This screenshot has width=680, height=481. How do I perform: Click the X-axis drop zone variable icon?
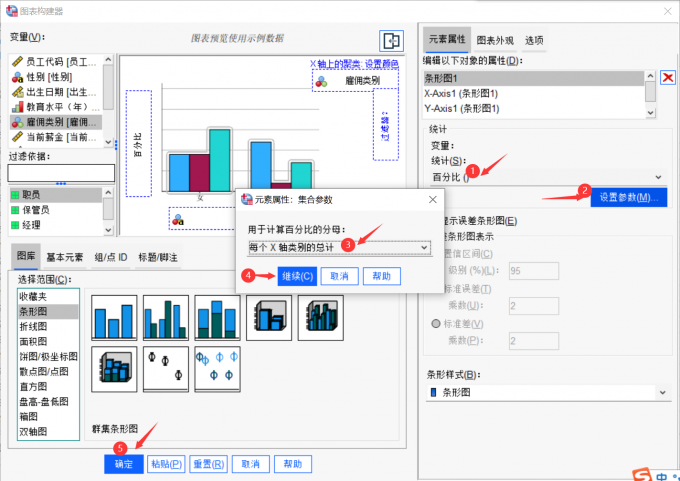[x=178, y=220]
